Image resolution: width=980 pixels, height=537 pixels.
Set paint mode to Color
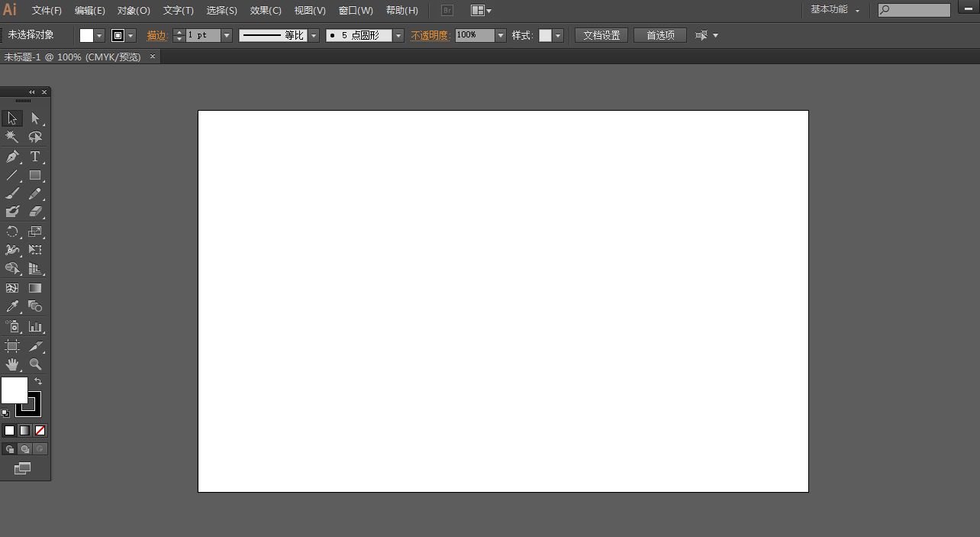pos(10,431)
